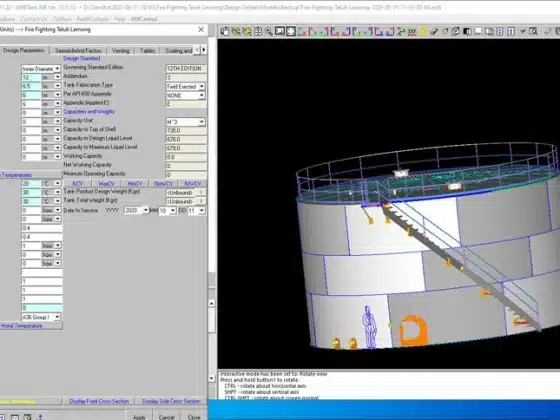
Task: Click the NCV button
Action: [78, 184]
